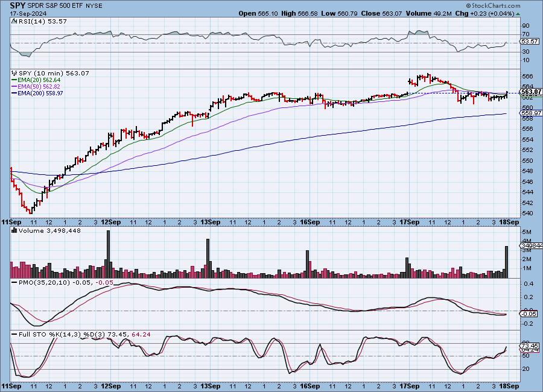Click the 12Sep label under the price panel

pos(111,222)
